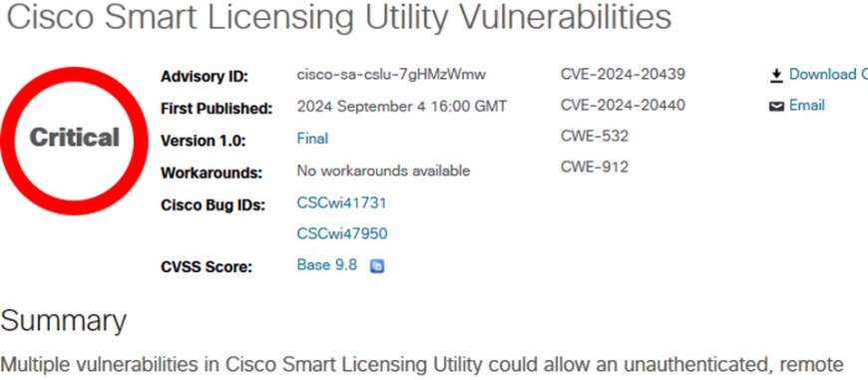Click the No workarounds available text
Viewport: 868px width, 380px height.
pos(383,171)
